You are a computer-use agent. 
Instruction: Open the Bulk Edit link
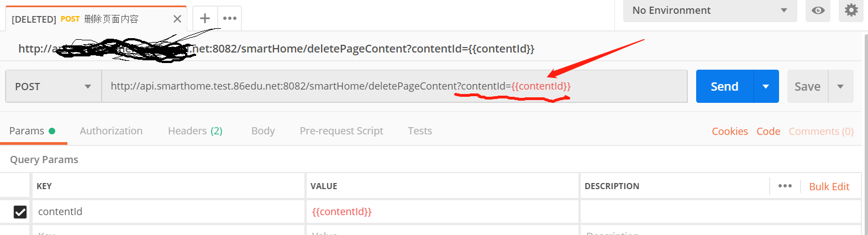tap(829, 186)
